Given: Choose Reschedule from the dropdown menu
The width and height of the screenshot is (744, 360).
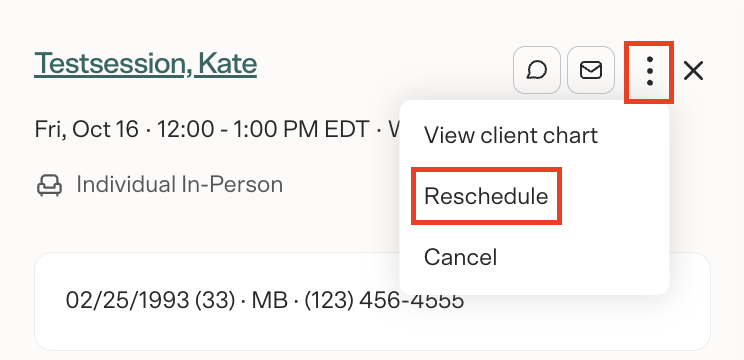Looking at the screenshot, I should pyautogui.click(x=486, y=196).
